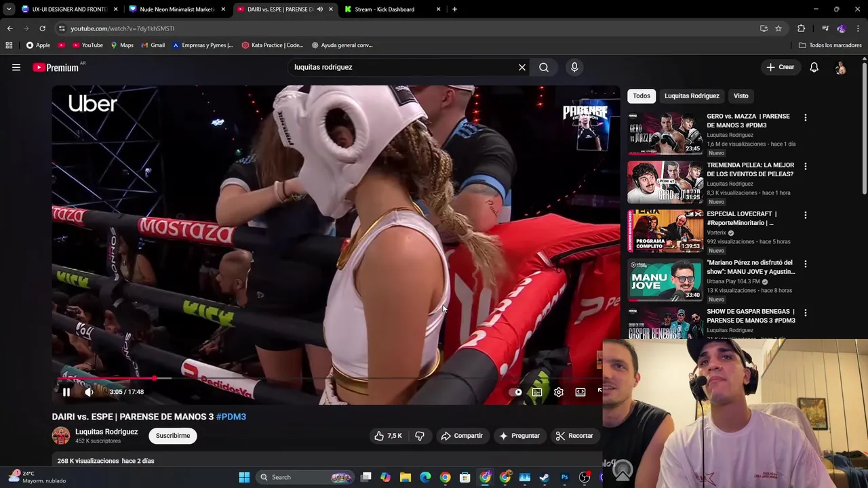868x488 pixels.
Task: Pause the video playback
Action: point(66,392)
